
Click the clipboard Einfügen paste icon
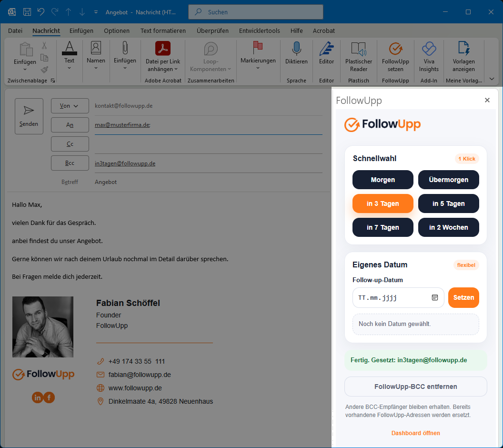(25, 50)
